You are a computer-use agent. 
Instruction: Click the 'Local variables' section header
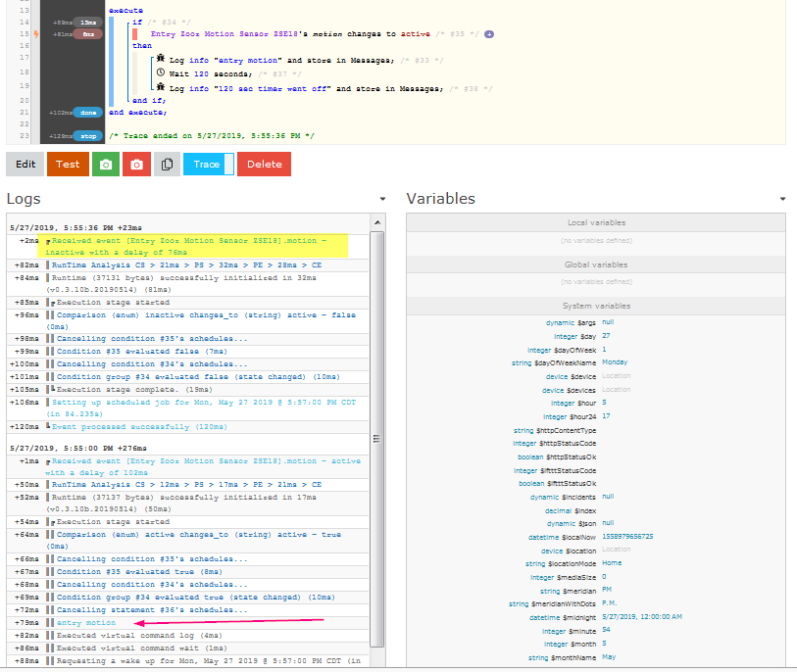coord(596,222)
